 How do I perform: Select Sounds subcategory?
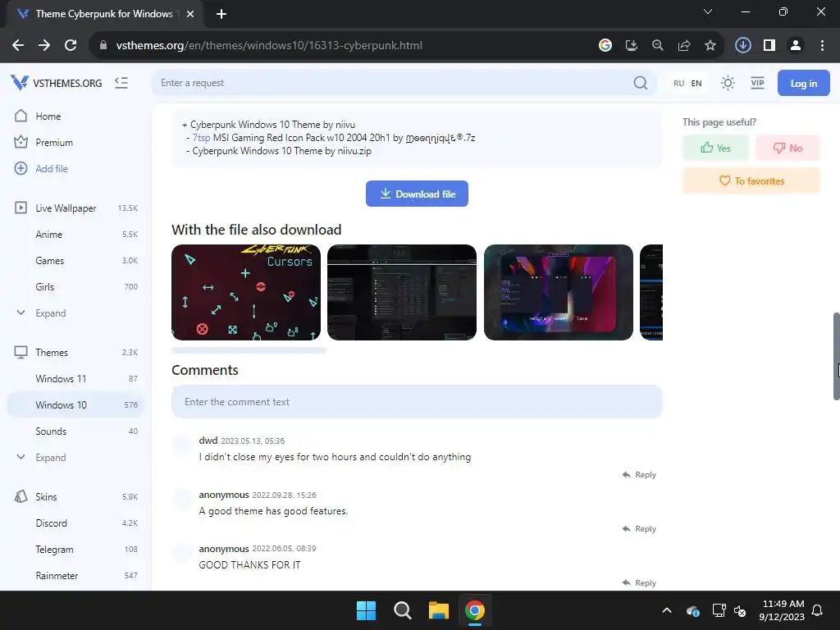[75, 431]
